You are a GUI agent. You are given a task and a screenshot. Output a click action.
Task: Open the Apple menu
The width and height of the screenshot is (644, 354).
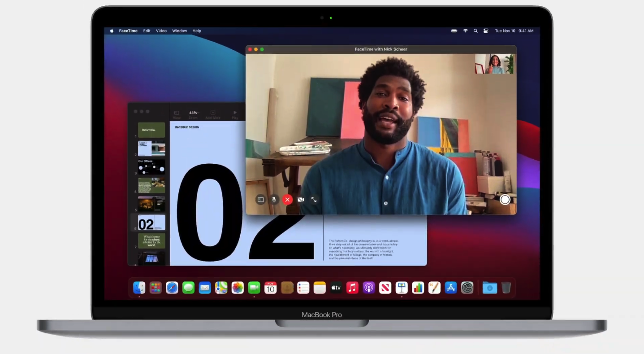[x=112, y=31]
